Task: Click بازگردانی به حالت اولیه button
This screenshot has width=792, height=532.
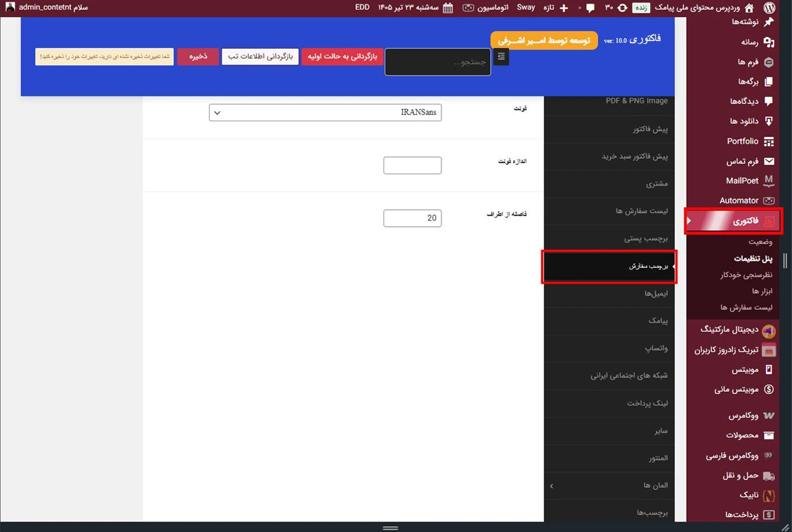Action: pyautogui.click(x=342, y=56)
